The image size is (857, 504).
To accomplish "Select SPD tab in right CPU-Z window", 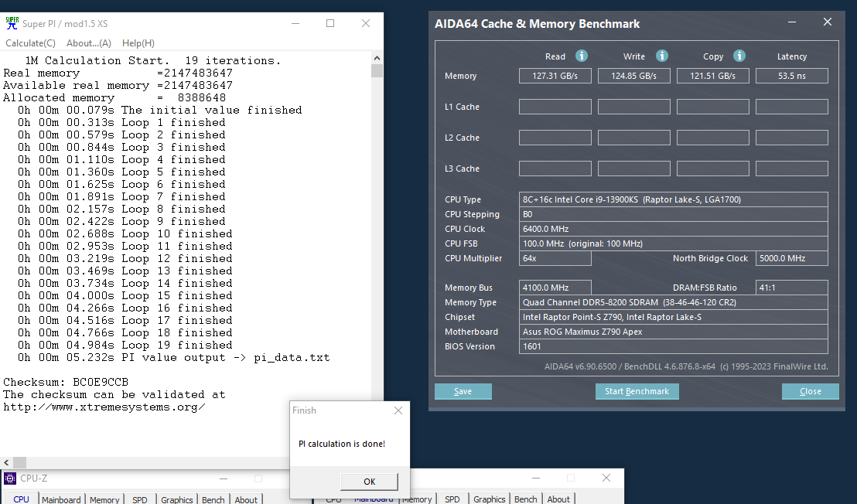I will pos(452,499).
